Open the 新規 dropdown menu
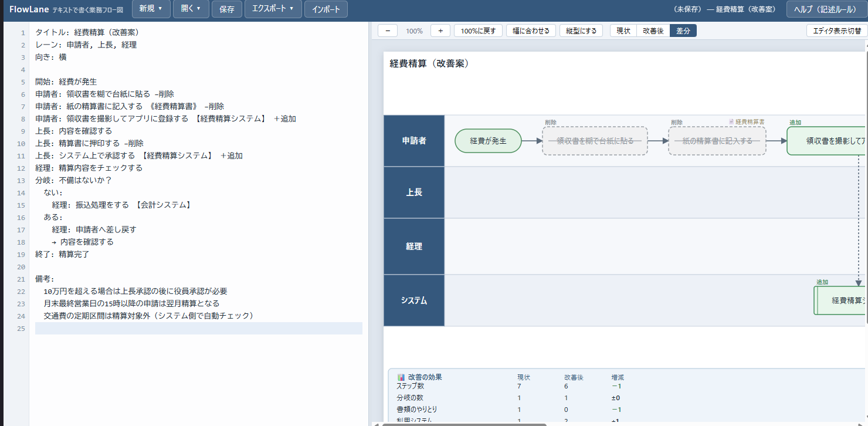The height and width of the screenshot is (426, 868). tap(151, 9)
